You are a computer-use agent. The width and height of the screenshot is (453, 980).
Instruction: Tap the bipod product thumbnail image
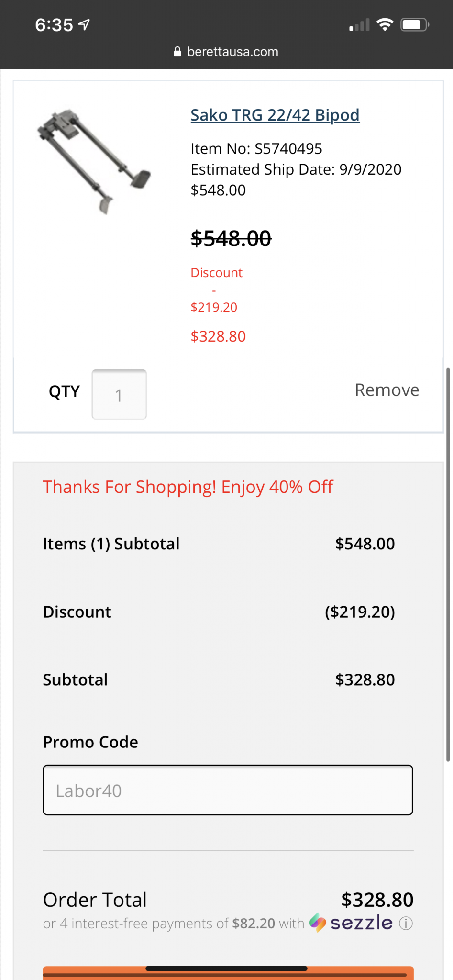pyautogui.click(x=94, y=162)
